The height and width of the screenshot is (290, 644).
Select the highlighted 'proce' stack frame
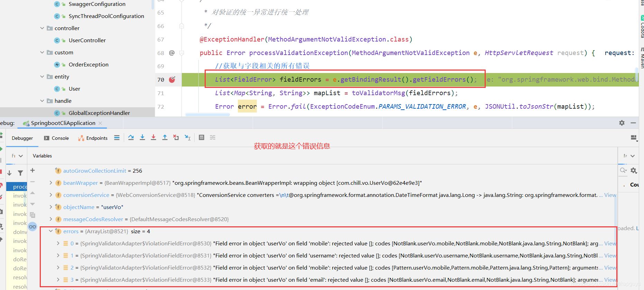(x=17, y=187)
